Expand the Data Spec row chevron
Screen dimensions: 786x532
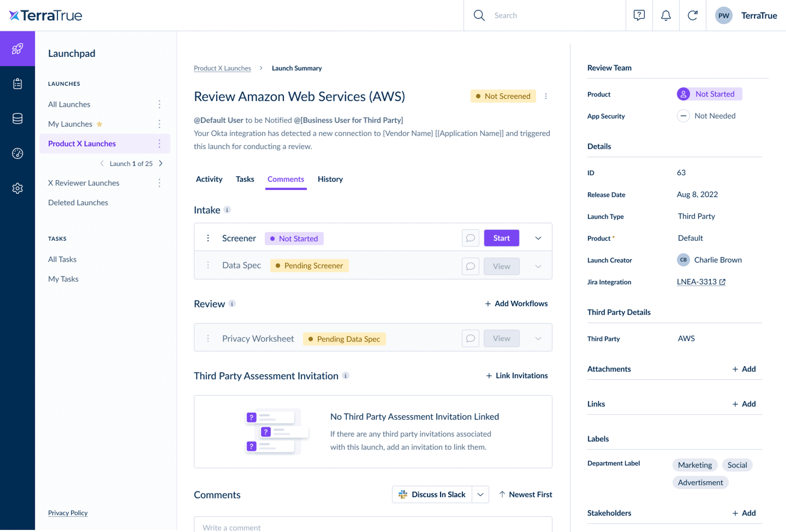coord(538,266)
